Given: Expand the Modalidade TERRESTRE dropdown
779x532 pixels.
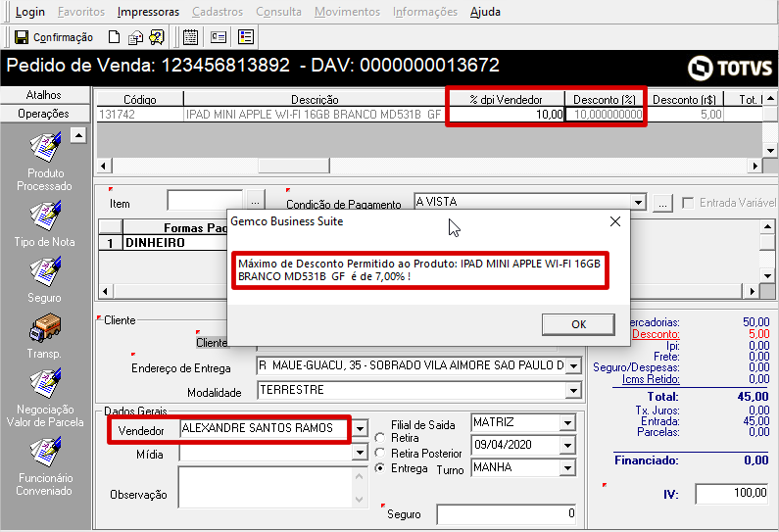Looking at the screenshot, I should point(574,391).
